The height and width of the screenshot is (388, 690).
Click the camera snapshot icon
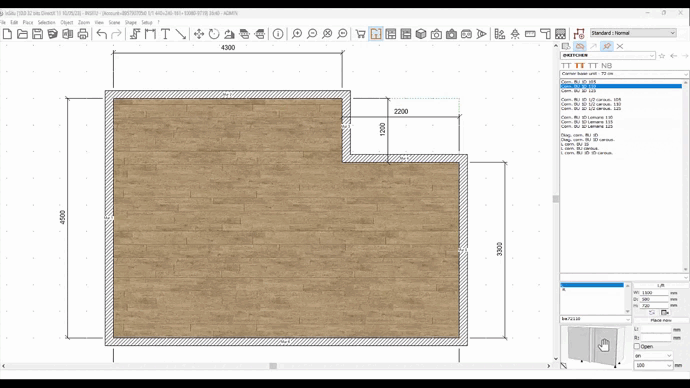pyautogui.click(x=436, y=34)
